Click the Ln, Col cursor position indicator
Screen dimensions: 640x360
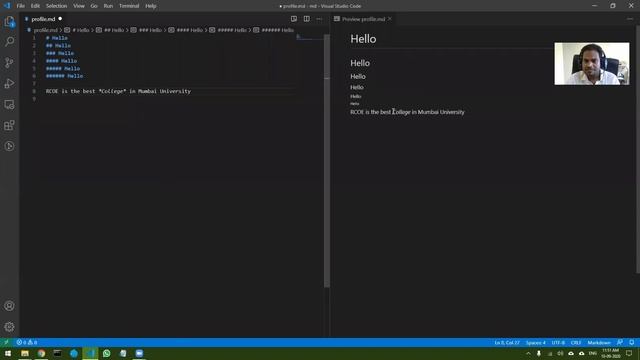(507, 342)
